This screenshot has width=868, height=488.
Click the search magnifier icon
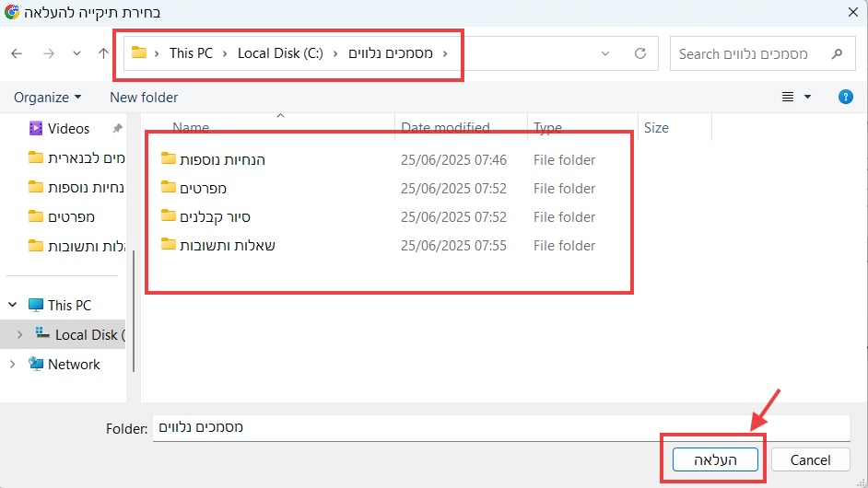coord(837,54)
